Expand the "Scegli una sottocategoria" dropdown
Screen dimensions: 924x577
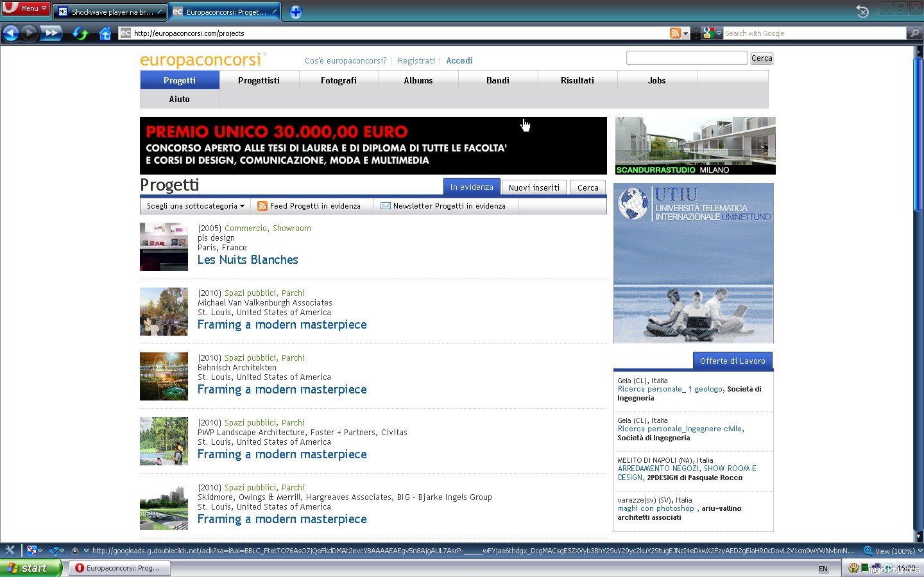point(196,206)
